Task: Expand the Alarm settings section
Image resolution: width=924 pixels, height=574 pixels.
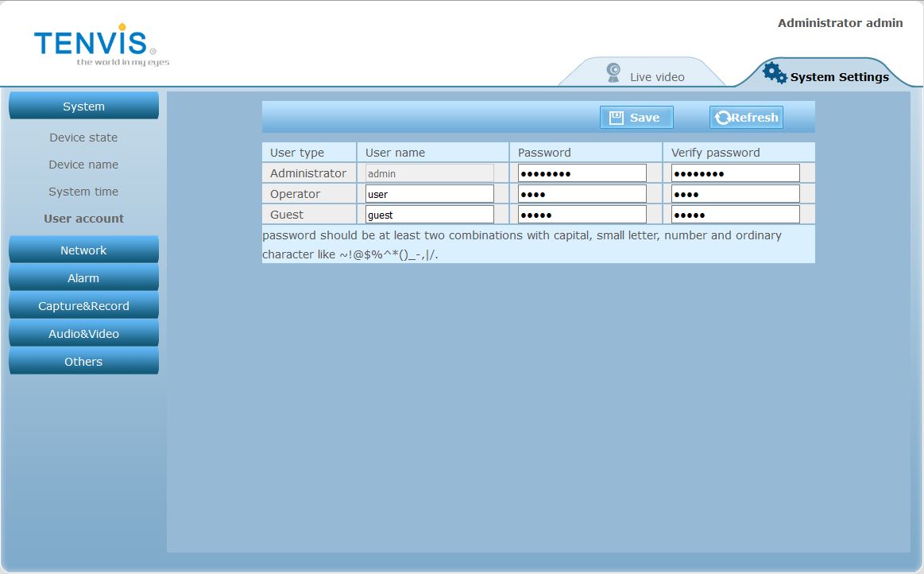Action: (x=83, y=278)
